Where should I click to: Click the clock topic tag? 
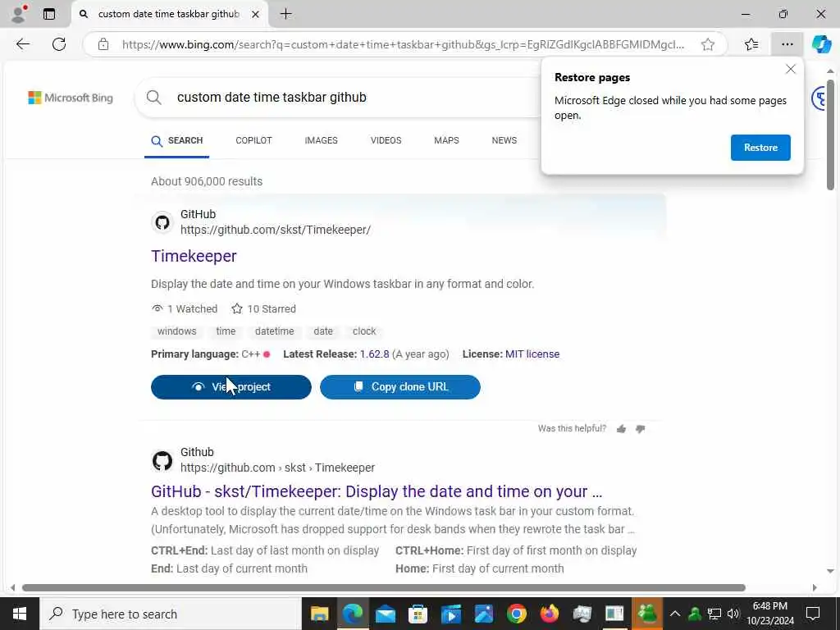(x=364, y=331)
